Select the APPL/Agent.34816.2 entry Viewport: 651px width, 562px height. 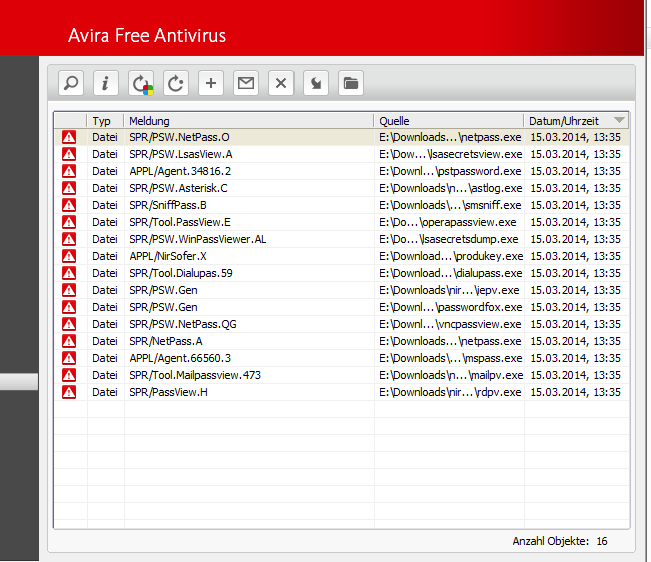[342, 171]
